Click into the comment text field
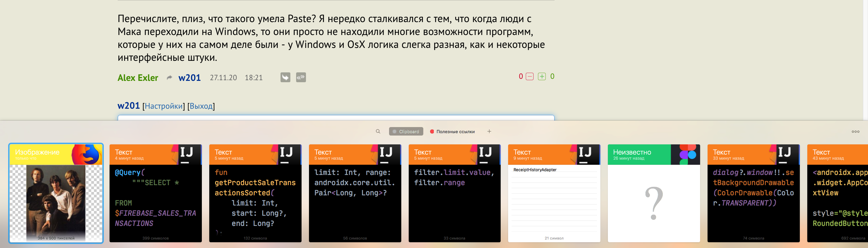This screenshot has width=868, height=248. pos(336,118)
